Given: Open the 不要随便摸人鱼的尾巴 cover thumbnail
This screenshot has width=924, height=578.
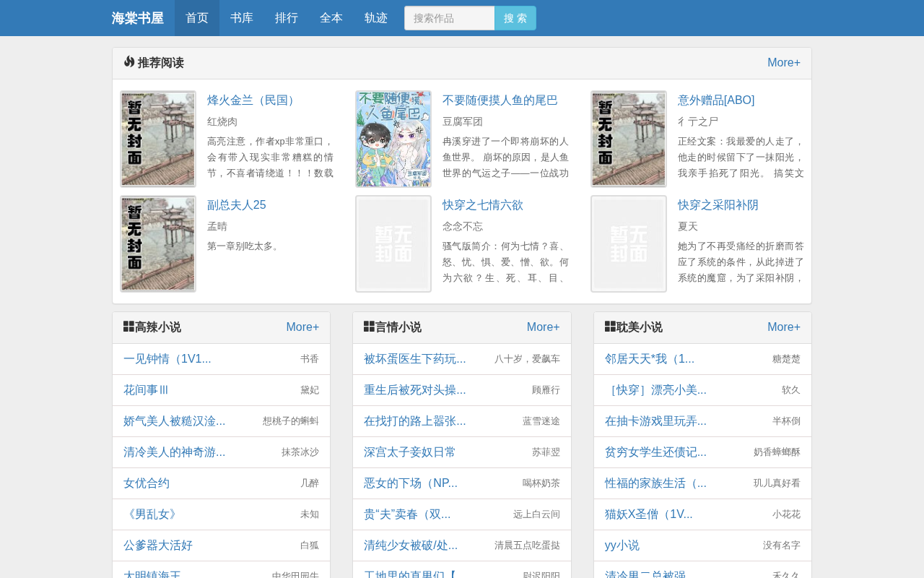Looking at the screenshot, I should 393,139.
